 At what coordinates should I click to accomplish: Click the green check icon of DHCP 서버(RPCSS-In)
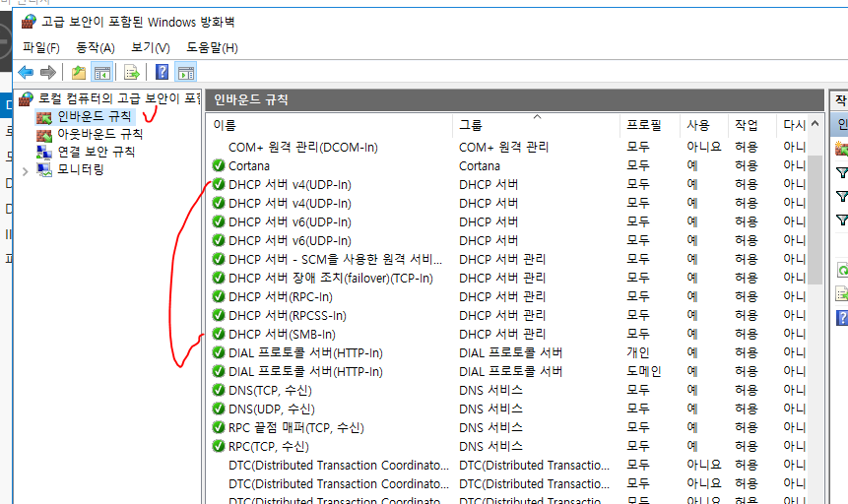[219, 315]
